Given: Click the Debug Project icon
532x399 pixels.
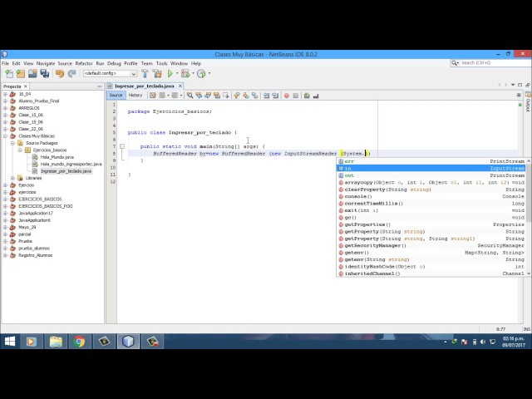Looking at the screenshot, I should point(185,74).
